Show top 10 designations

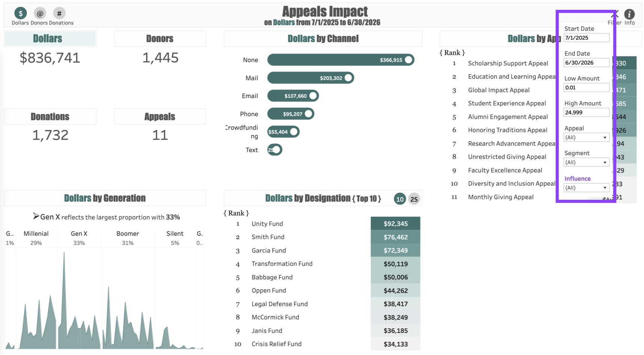click(400, 199)
